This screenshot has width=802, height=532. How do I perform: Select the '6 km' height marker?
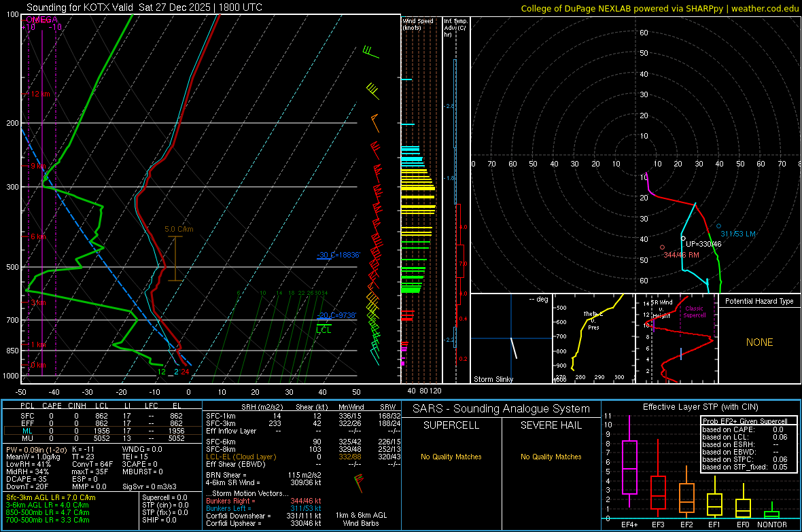click(x=38, y=237)
